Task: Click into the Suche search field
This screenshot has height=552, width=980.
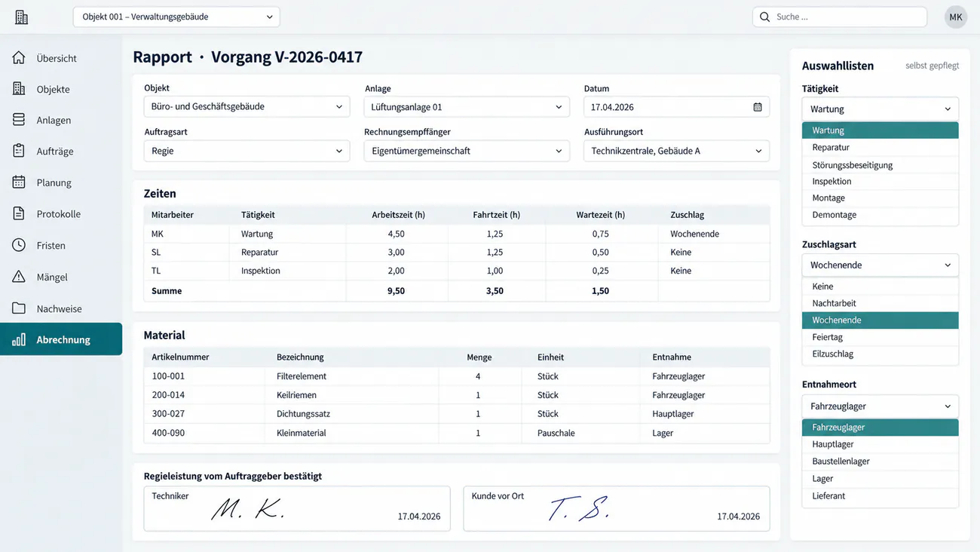Action: (840, 17)
